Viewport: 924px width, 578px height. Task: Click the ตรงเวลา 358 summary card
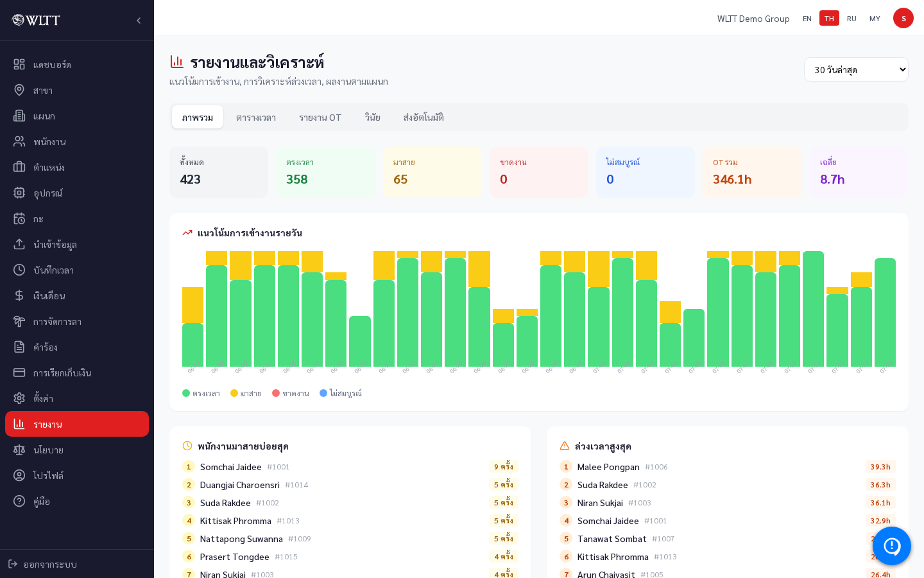(x=325, y=172)
